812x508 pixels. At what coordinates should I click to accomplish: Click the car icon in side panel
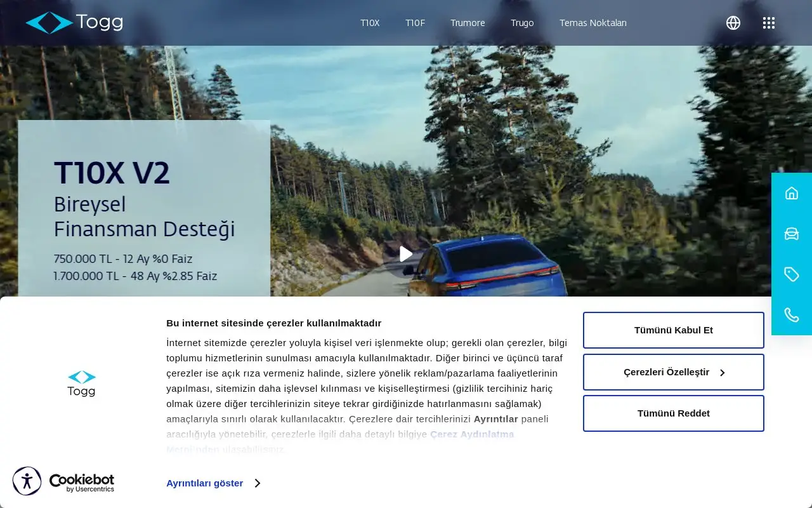(x=792, y=234)
